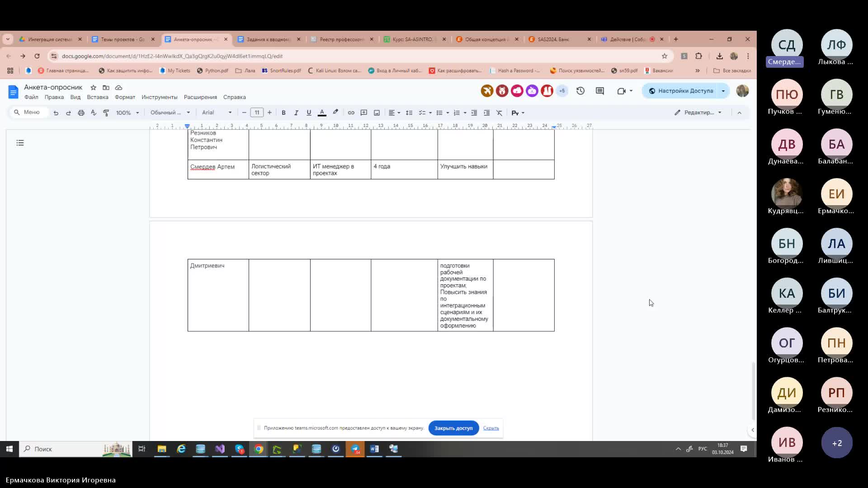Increase font size with plus button
Viewport: 868px width, 488px height.
coord(269,113)
